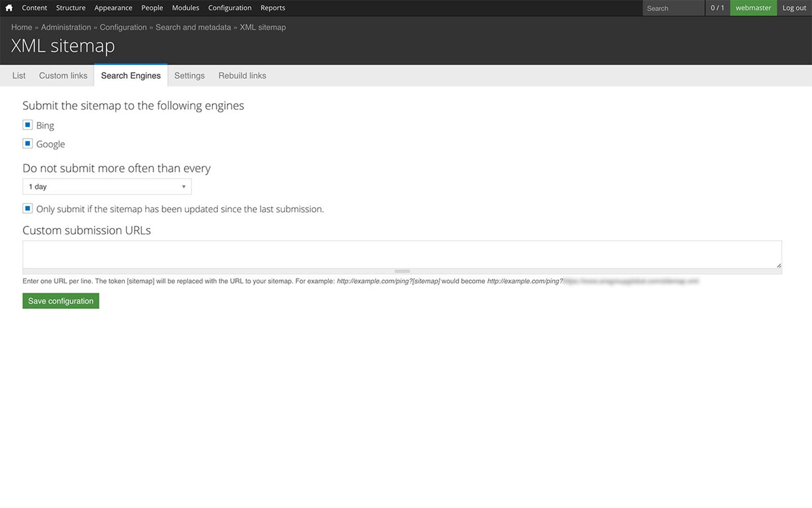
Task: Open the Reports admin menu
Action: [273, 8]
